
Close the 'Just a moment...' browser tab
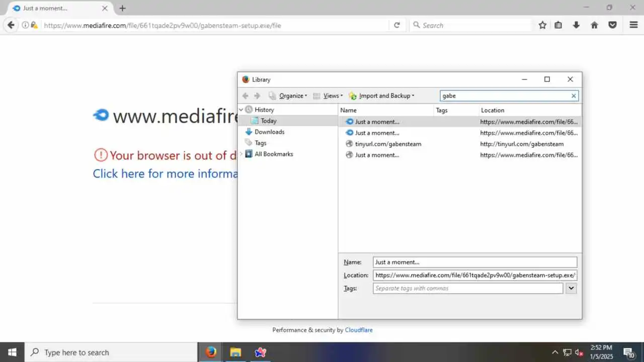click(x=105, y=8)
